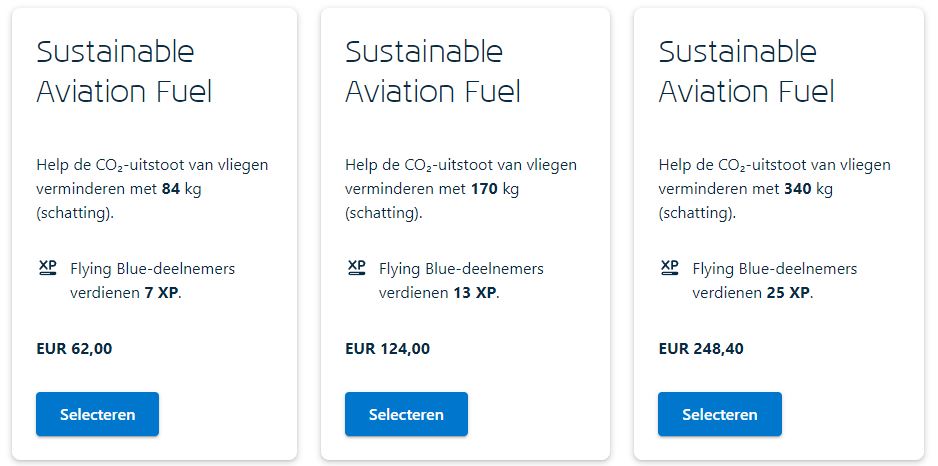Click the EUR 124,00 price label
938x466 pixels.
coord(388,349)
